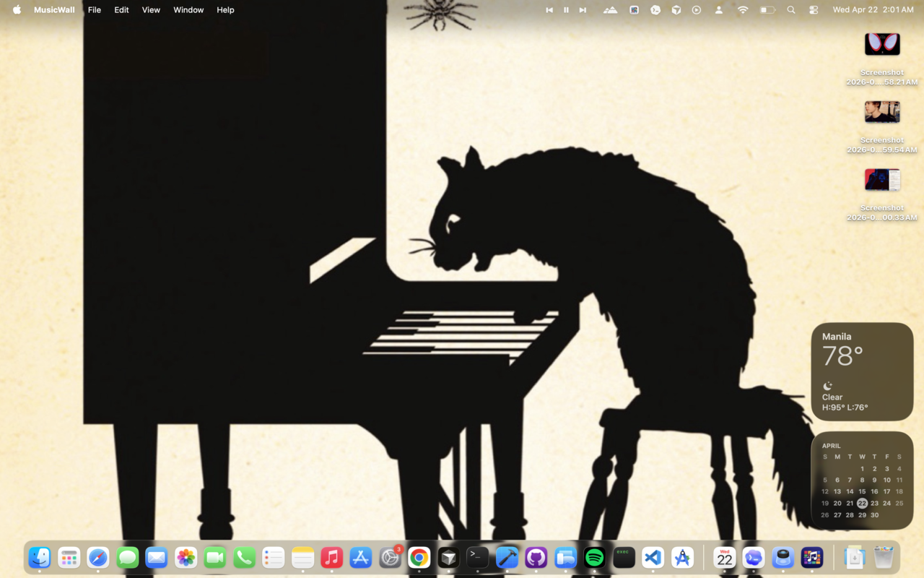This screenshot has height=578, width=924.
Task: Open Spotlight search from the menu bar
Action: pos(791,9)
